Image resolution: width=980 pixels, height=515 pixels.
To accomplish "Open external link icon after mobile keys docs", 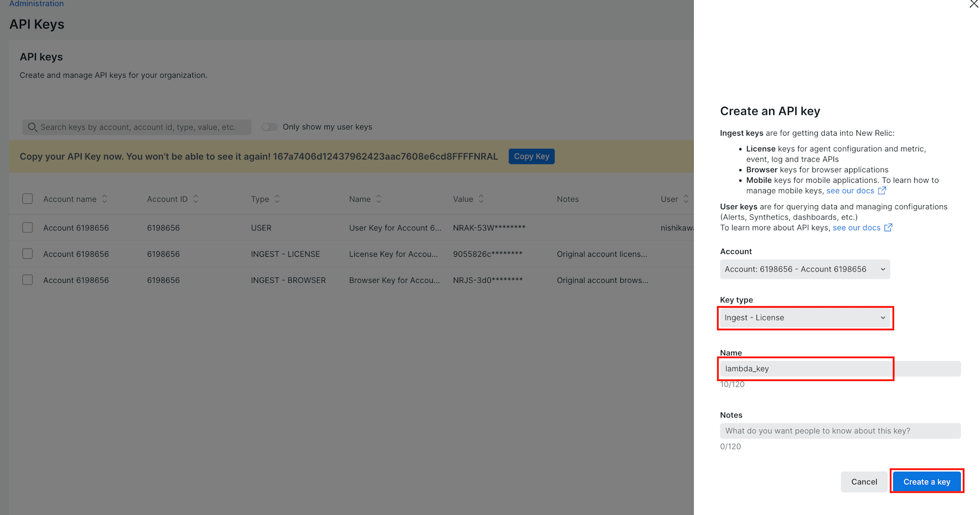I will click(x=882, y=190).
